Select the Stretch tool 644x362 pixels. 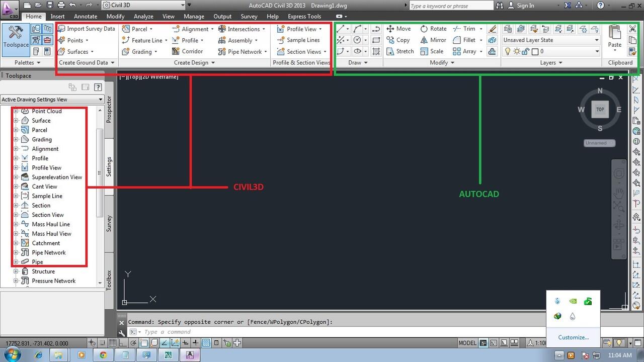[x=400, y=51]
